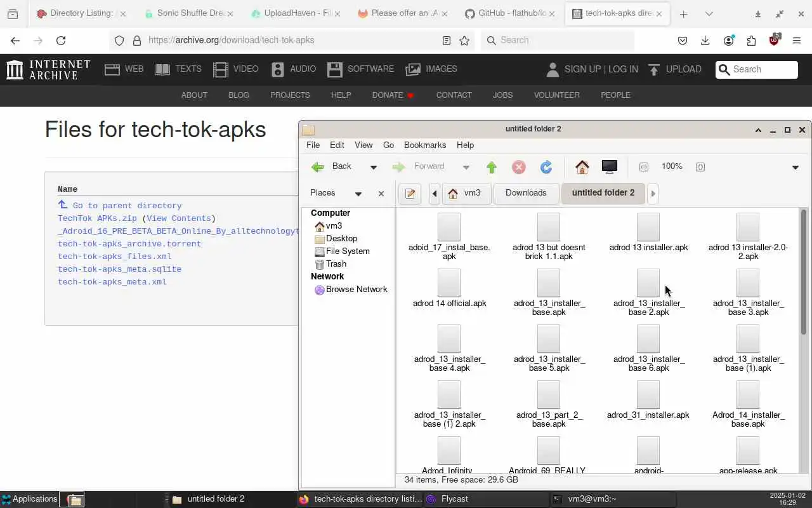Select vm3 in the Places sidebar
The height and width of the screenshot is (508, 812).
pos(334,225)
